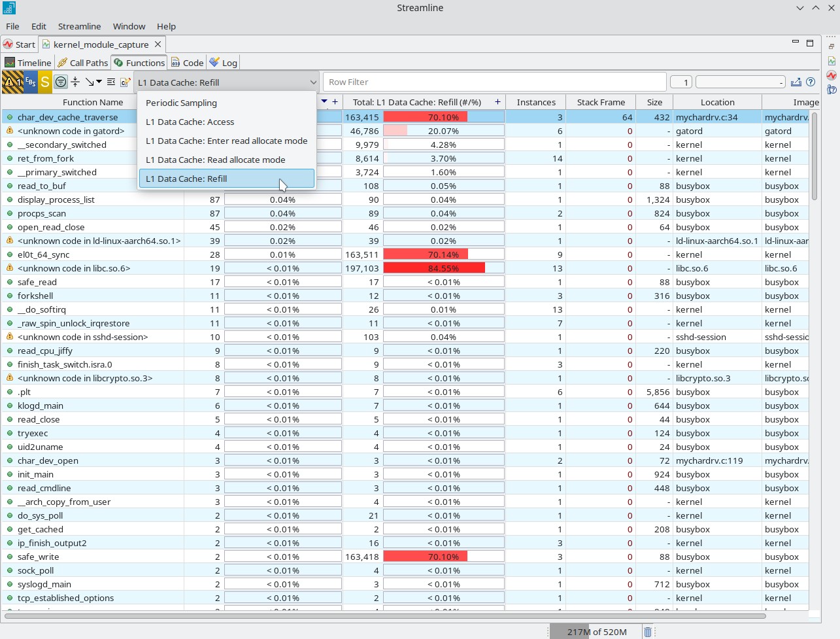Open the blue question mark help icon
Screen dimensions: 840x639
click(x=811, y=82)
